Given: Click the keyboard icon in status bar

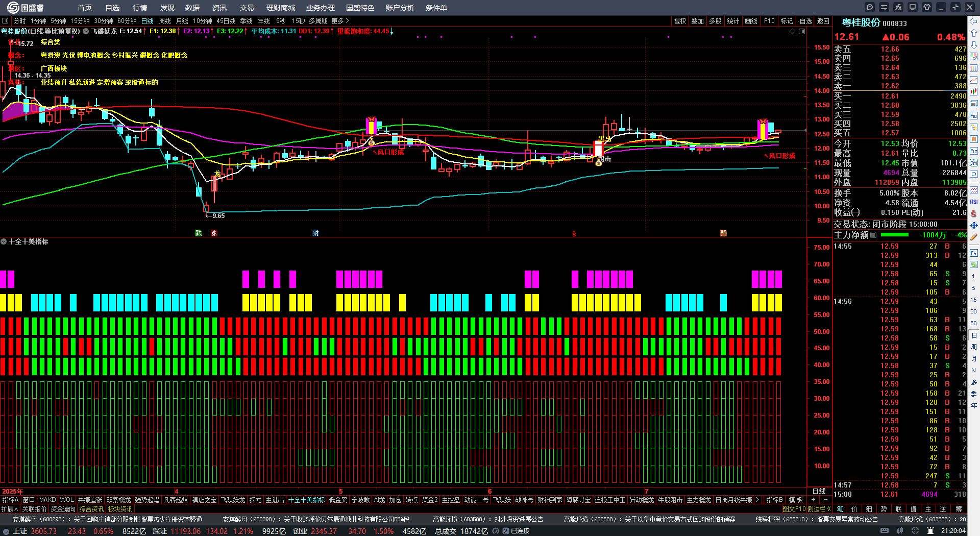Looking at the screenshot, I should click(884, 531).
